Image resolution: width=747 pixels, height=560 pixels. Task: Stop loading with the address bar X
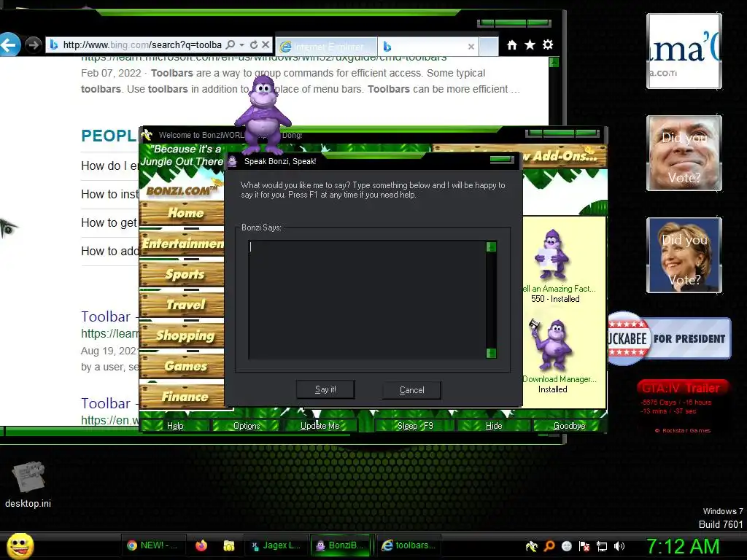coord(266,44)
